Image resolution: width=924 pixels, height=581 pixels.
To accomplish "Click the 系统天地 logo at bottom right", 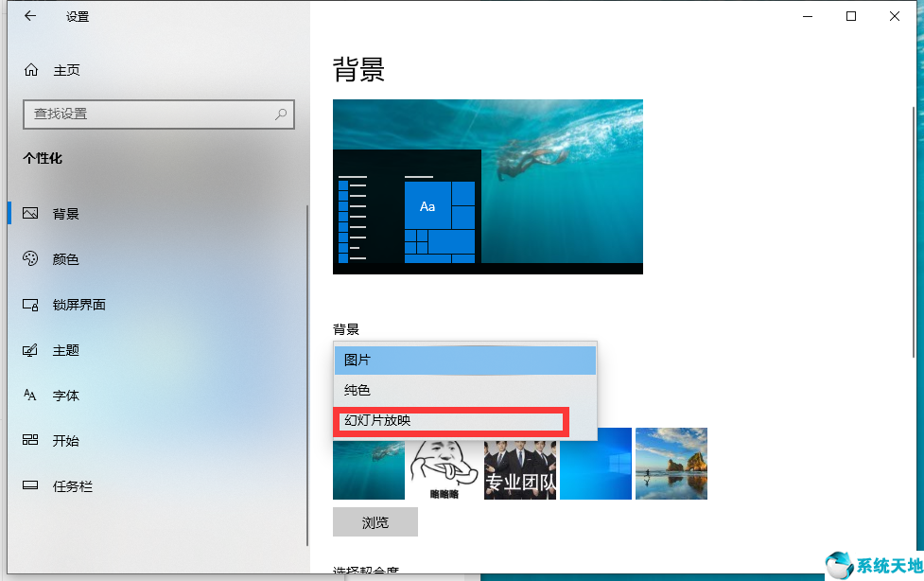I will coord(875,565).
